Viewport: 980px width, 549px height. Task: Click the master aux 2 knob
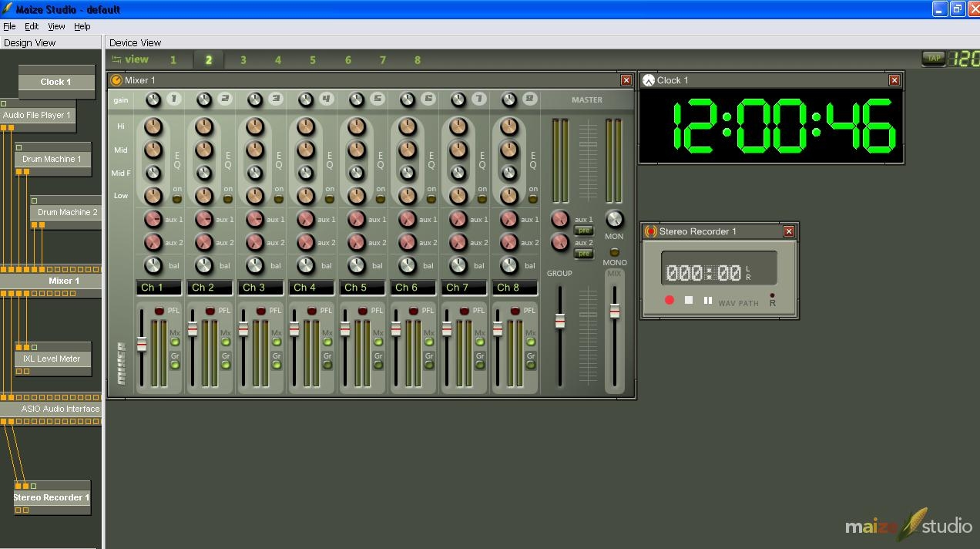click(560, 243)
